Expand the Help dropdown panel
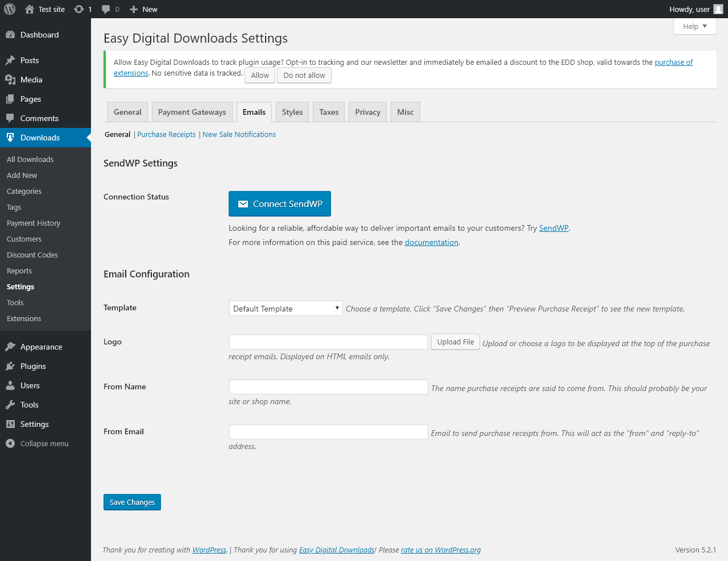728x561 pixels. (695, 26)
